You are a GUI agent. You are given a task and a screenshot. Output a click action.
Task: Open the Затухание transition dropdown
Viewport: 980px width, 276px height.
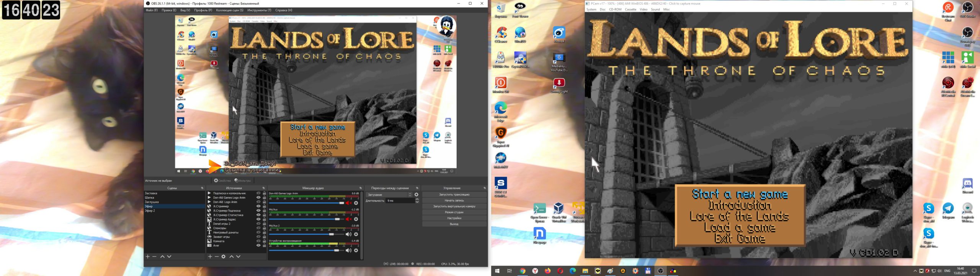[x=389, y=195]
